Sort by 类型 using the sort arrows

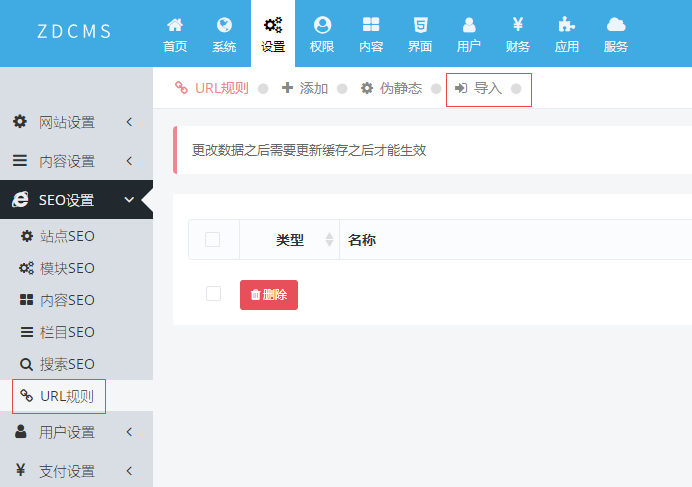(x=329, y=240)
